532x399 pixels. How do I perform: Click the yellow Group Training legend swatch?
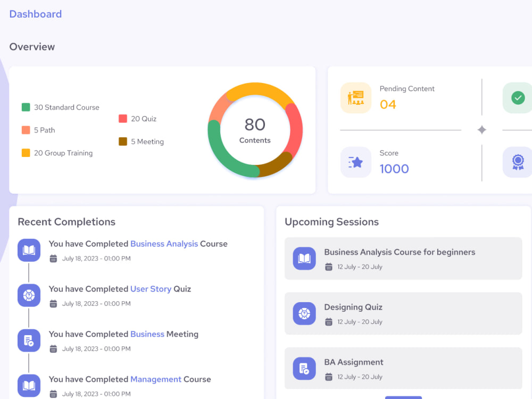coord(26,153)
